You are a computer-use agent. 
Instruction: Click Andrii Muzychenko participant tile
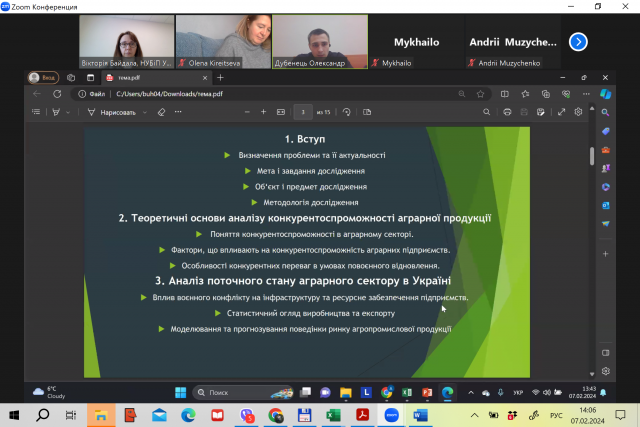(513, 42)
